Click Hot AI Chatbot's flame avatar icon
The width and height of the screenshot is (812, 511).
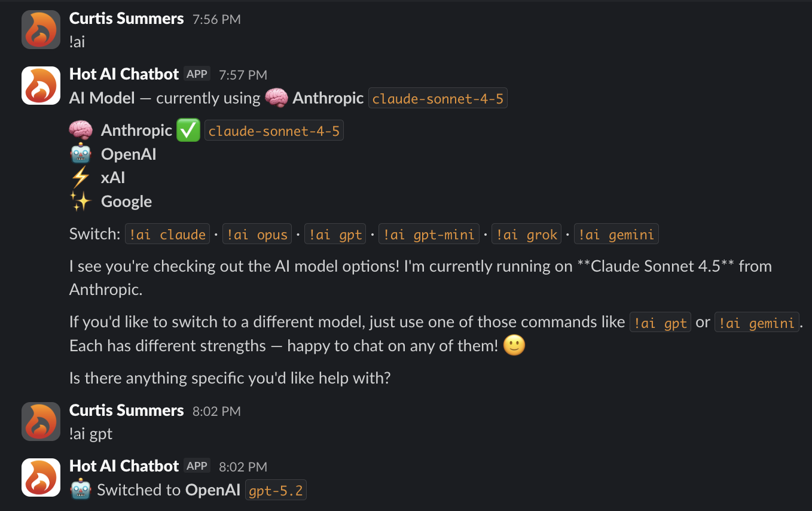tap(41, 85)
